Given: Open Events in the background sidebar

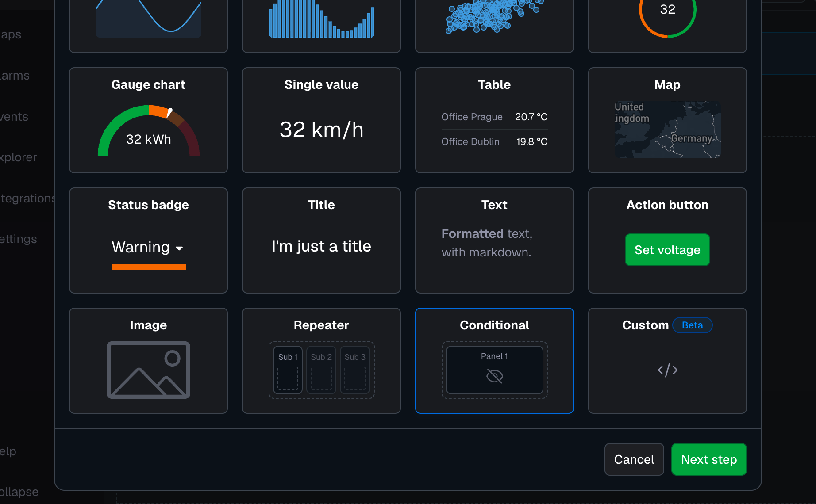Looking at the screenshot, I should click(x=14, y=117).
